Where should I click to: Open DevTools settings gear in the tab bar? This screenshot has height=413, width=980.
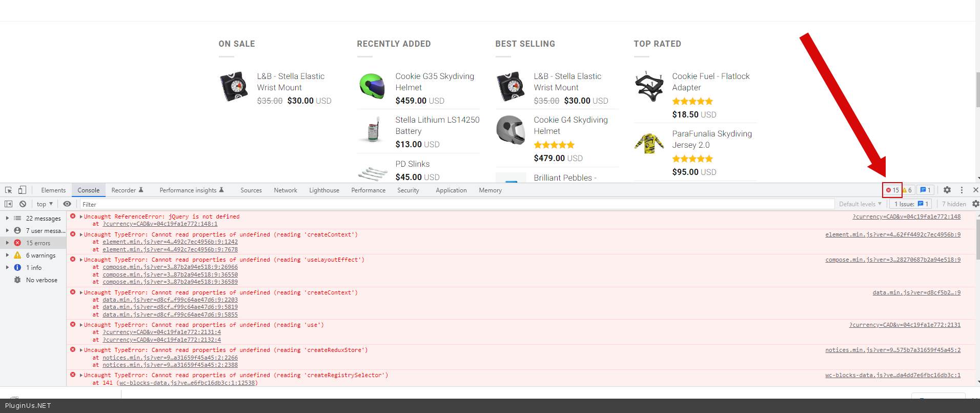(x=947, y=190)
